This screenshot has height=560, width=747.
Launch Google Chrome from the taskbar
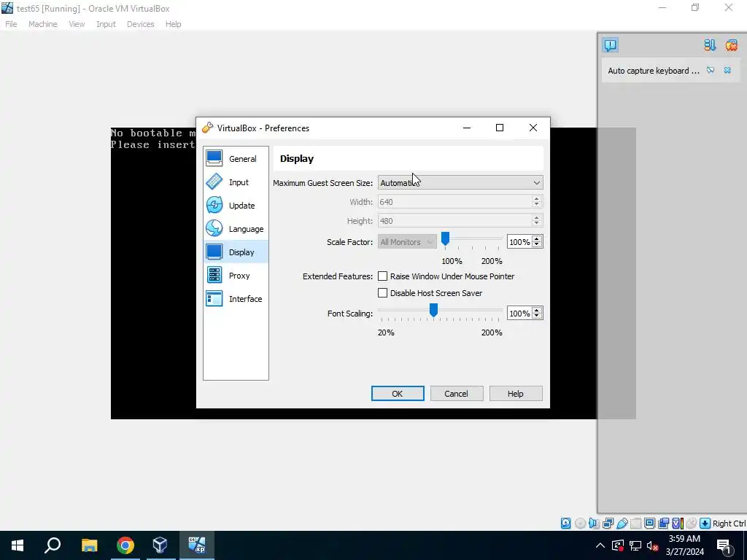(125, 545)
